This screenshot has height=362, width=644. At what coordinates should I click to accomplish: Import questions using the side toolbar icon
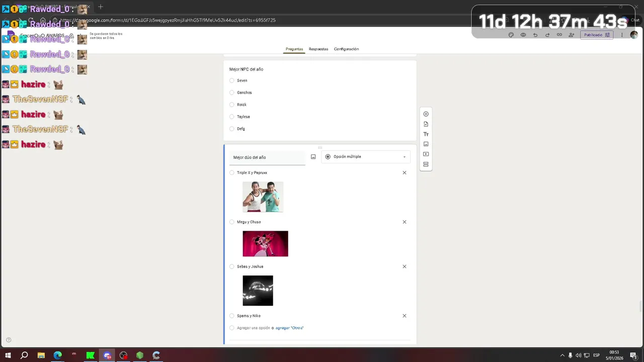pos(426,124)
